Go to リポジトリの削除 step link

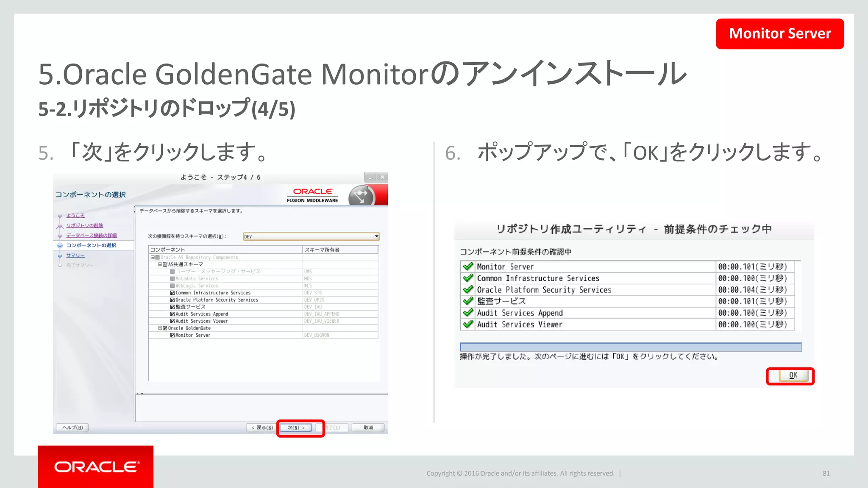[x=85, y=225]
